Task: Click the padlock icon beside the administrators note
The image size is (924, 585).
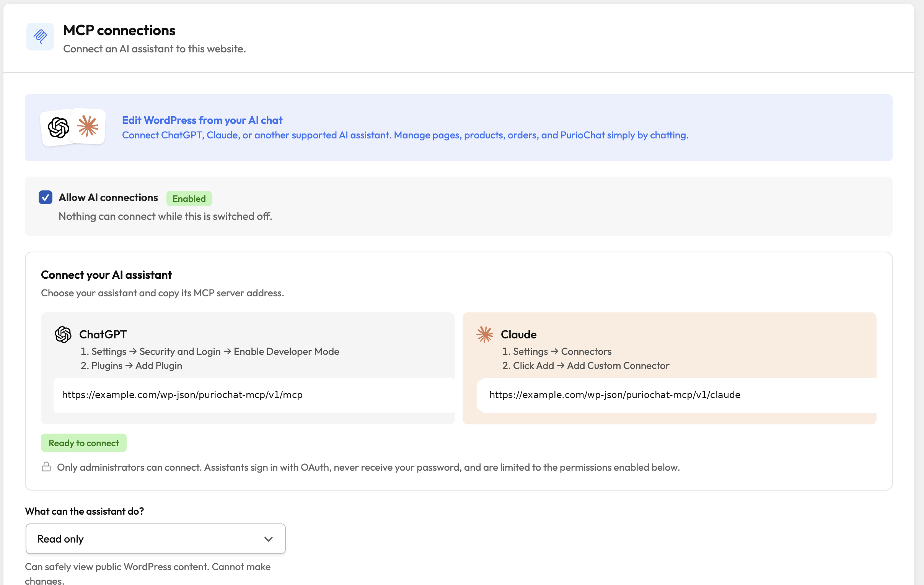Action: (x=46, y=466)
